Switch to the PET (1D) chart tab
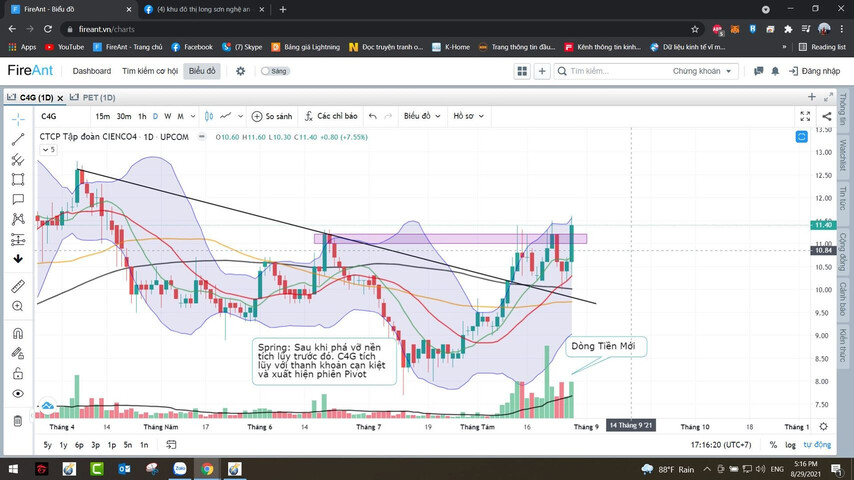Image resolution: width=854 pixels, height=480 pixels. coord(93,97)
